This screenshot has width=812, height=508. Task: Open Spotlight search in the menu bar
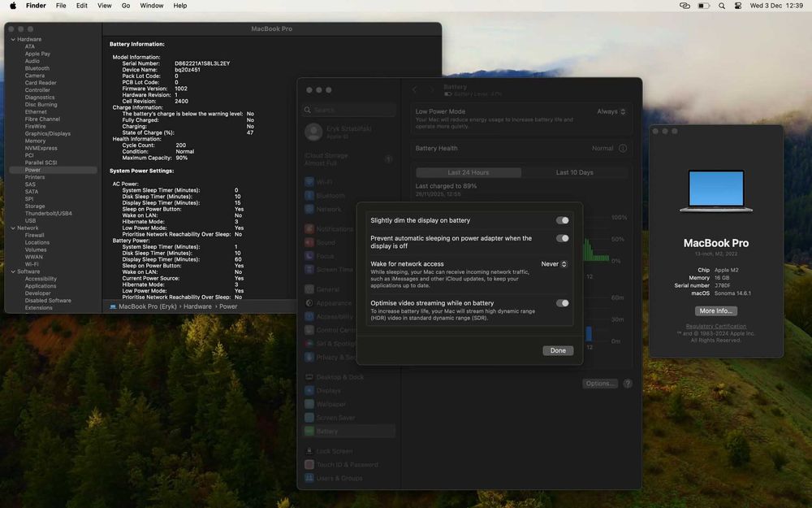pos(722,6)
